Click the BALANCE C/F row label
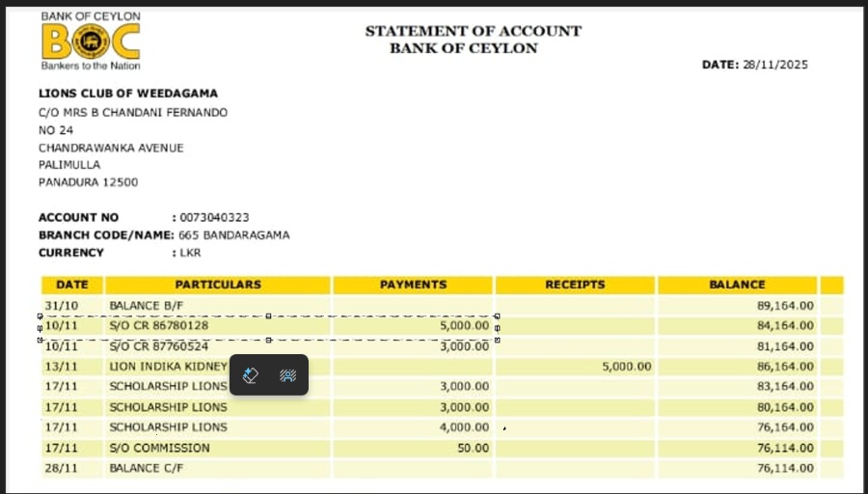868x494 pixels. coord(146,468)
